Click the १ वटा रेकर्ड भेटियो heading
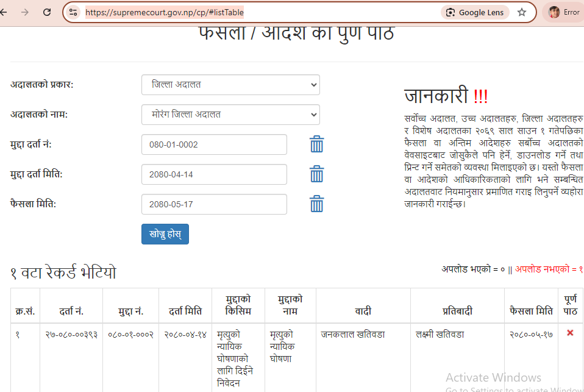 63,273
